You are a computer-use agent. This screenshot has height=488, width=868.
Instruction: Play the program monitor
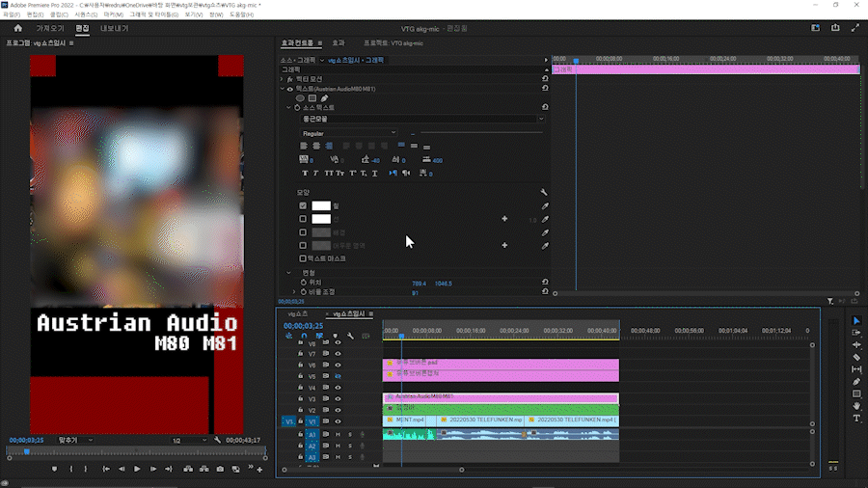click(137, 469)
